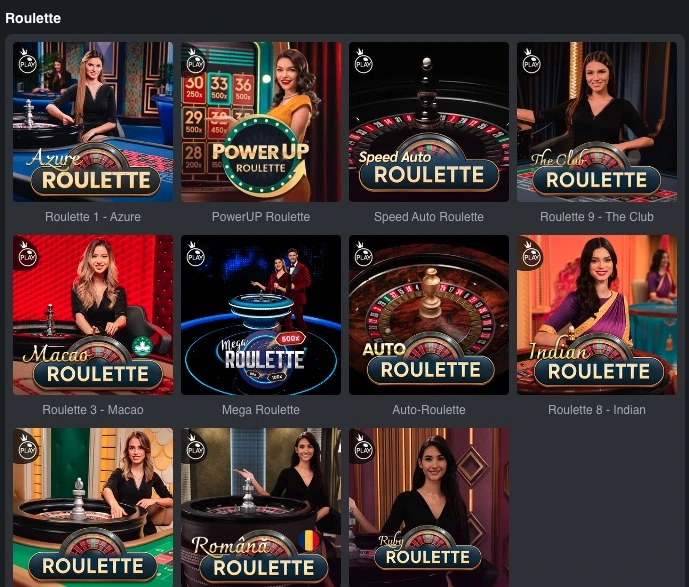Launch the Ruby Roulette game thumbnail

click(x=429, y=507)
